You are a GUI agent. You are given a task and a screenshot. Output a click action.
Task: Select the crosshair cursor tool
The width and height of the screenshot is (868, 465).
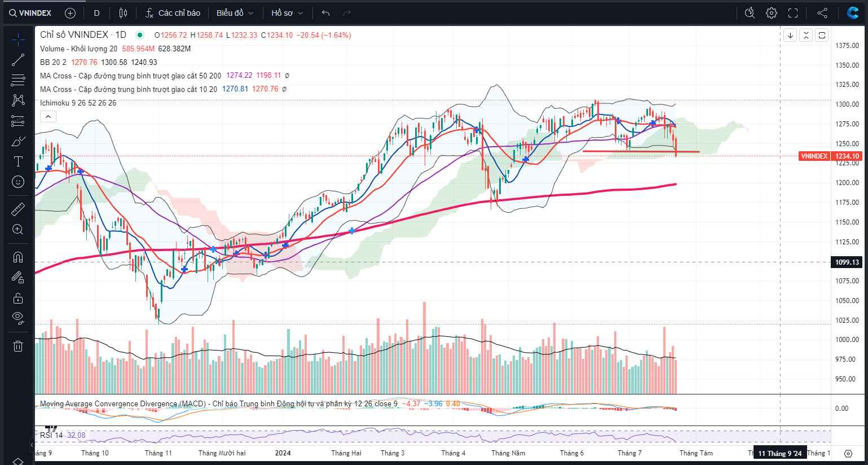pyautogui.click(x=18, y=40)
